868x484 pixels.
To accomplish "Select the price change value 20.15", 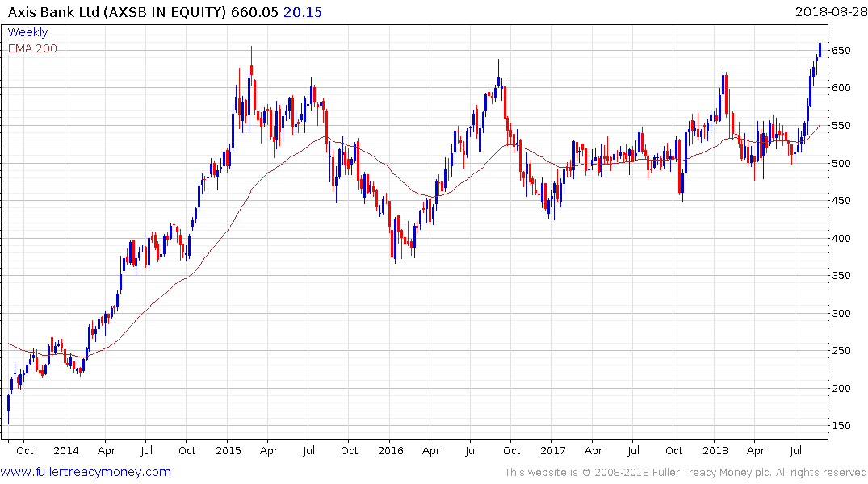I will [302, 12].
